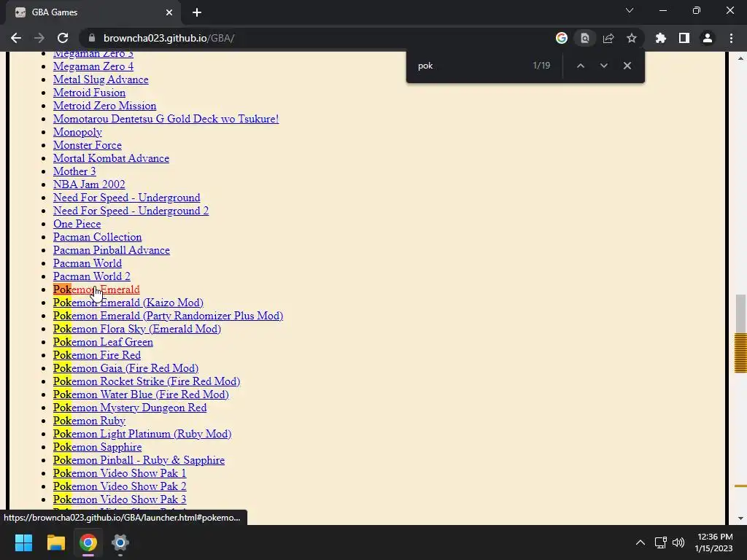Open Pokemon Emerald (Kaizo Mod) link
The width and height of the screenshot is (747, 560).
128,303
